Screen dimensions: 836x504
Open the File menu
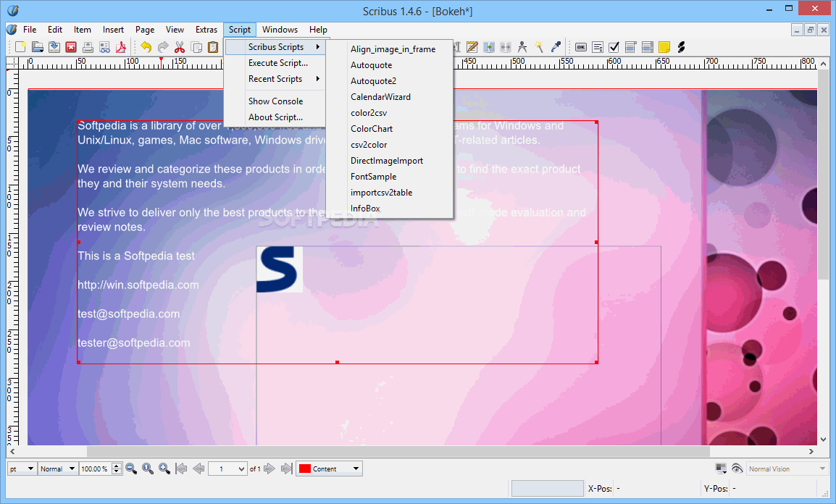click(30, 30)
